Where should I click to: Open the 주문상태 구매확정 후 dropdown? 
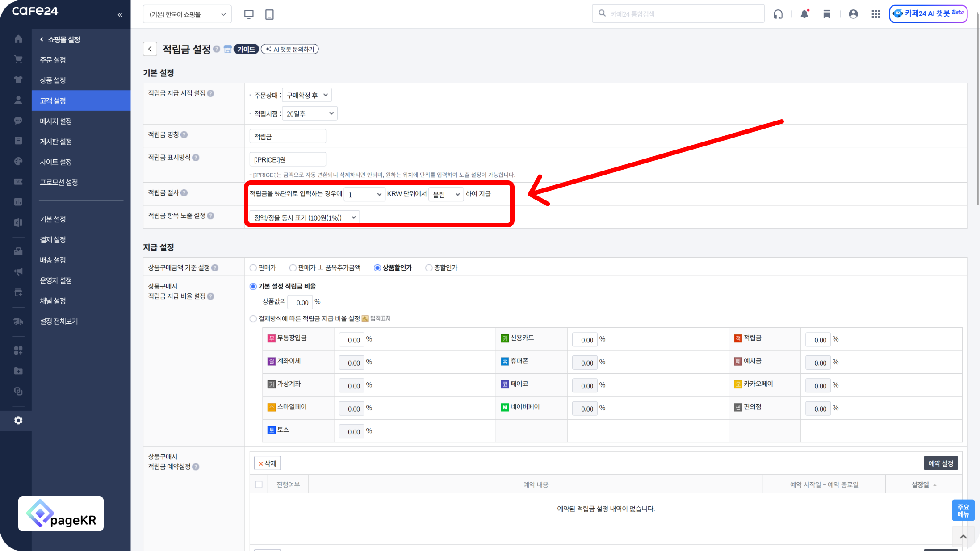(307, 95)
